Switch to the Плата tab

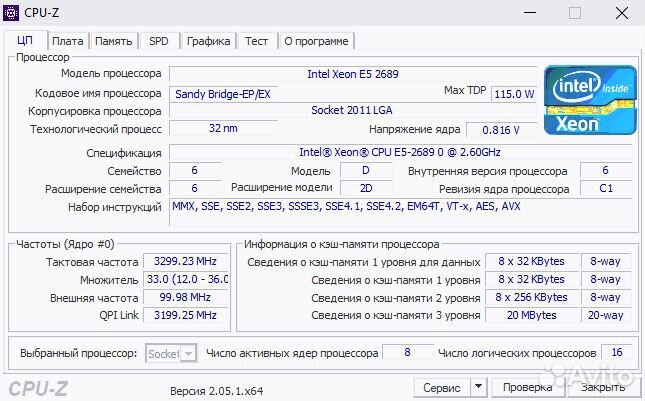point(67,41)
